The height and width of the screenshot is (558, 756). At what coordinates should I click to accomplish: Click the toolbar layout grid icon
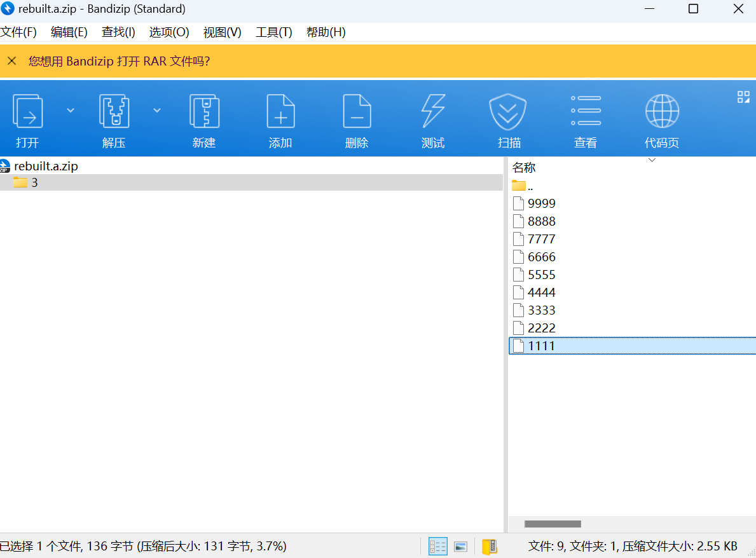click(x=743, y=97)
